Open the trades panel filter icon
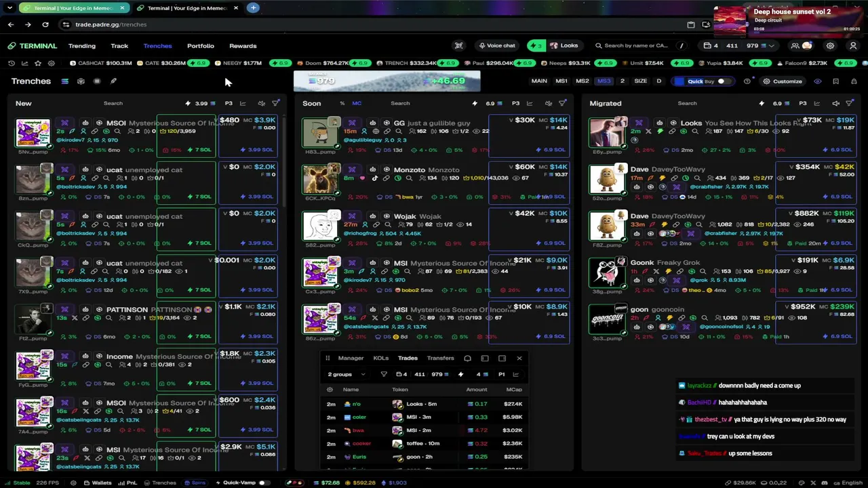Viewport: 868px width, 488px height. tap(384, 374)
